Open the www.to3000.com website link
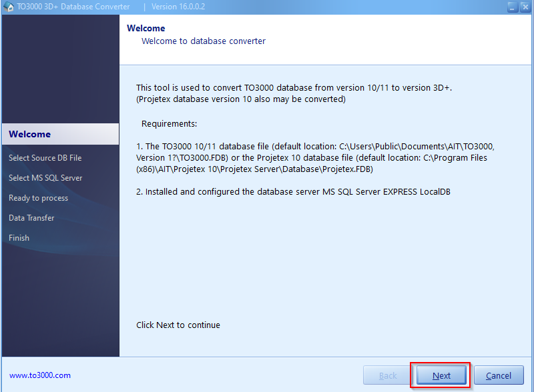Image resolution: width=534 pixels, height=392 pixels. click(x=40, y=375)
